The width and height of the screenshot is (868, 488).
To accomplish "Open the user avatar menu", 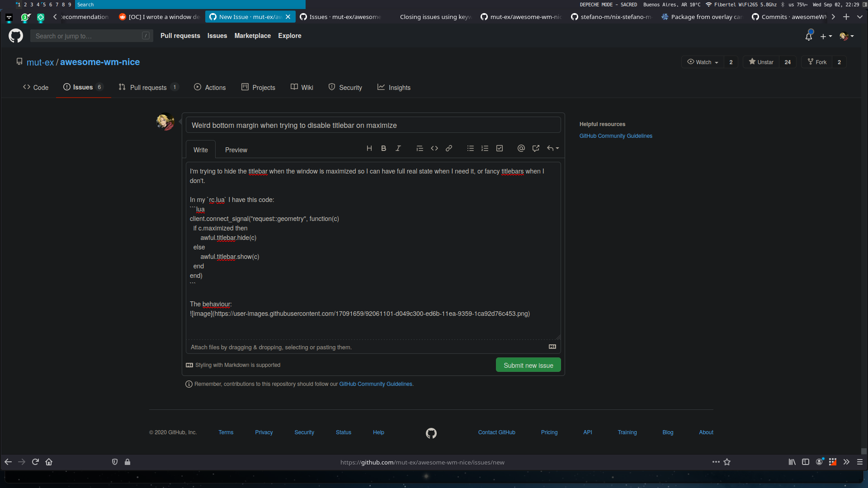I will [846, 36].
